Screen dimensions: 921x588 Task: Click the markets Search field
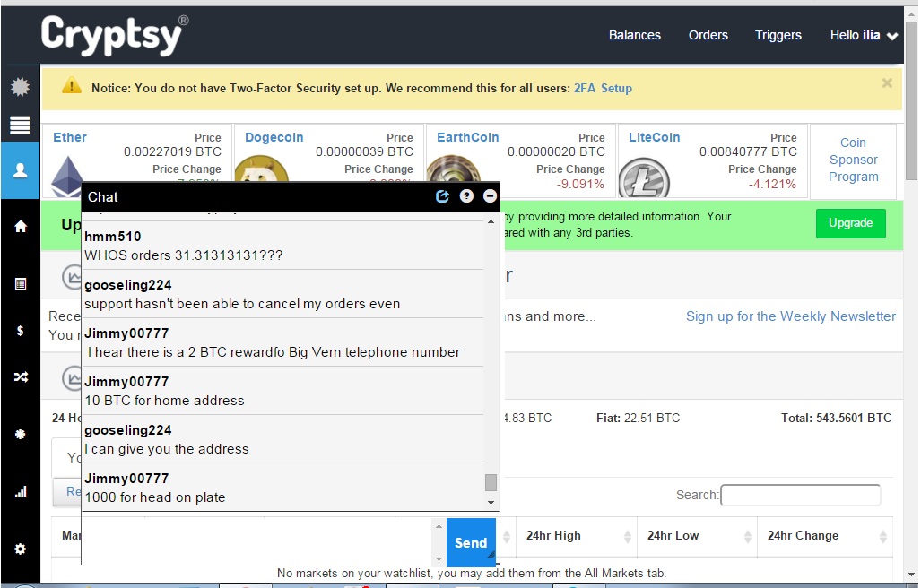point(801,495)
